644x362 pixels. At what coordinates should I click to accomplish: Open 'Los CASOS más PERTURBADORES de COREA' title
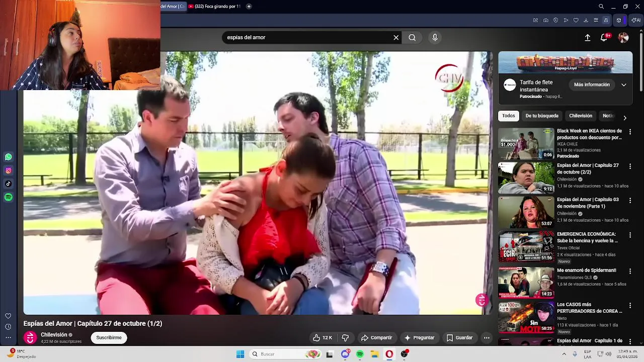[590, 308]
